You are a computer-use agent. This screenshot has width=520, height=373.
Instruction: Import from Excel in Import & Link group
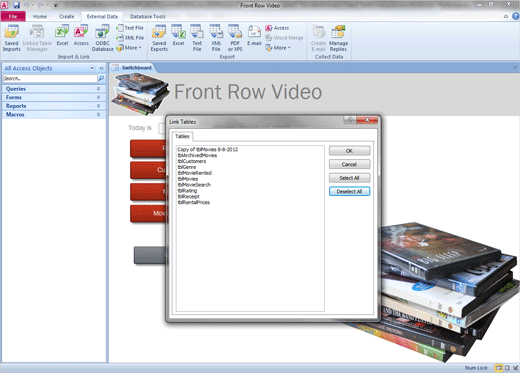tap(62, 36)
